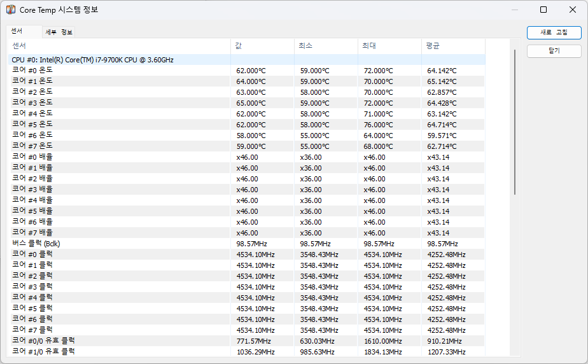Select the 코어 #6 온도 row
This screenshot has width=588, height=364.
(x=246, y=136)
